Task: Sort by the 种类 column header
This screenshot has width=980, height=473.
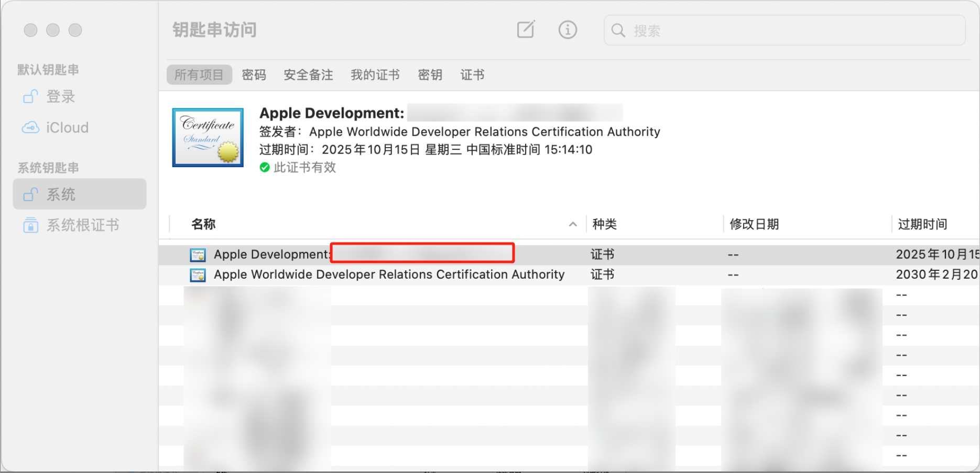Action: 605,224
